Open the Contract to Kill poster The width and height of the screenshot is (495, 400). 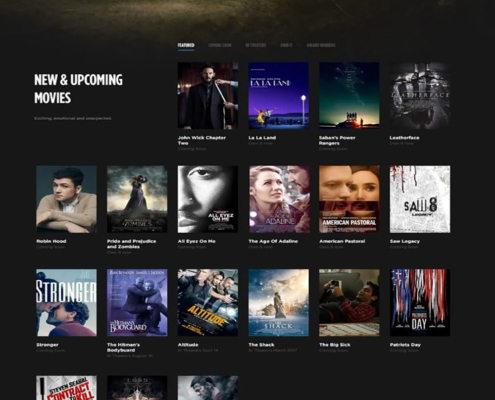(66, 388)
